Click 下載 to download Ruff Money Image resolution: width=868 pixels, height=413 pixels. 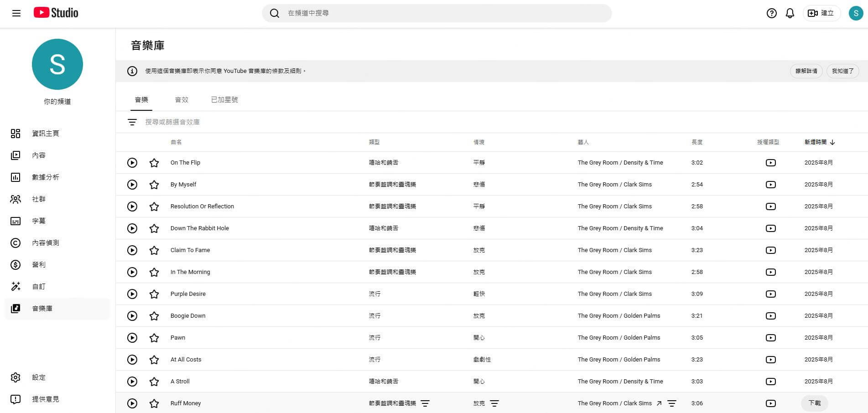pos(814,403)
